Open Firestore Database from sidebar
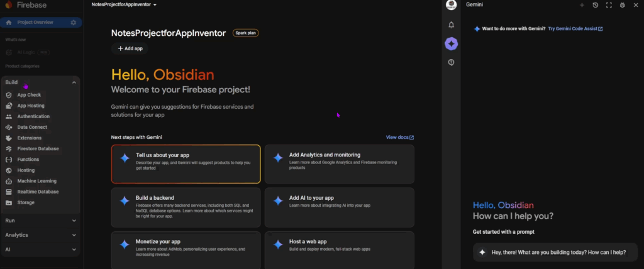 (38, 149)
